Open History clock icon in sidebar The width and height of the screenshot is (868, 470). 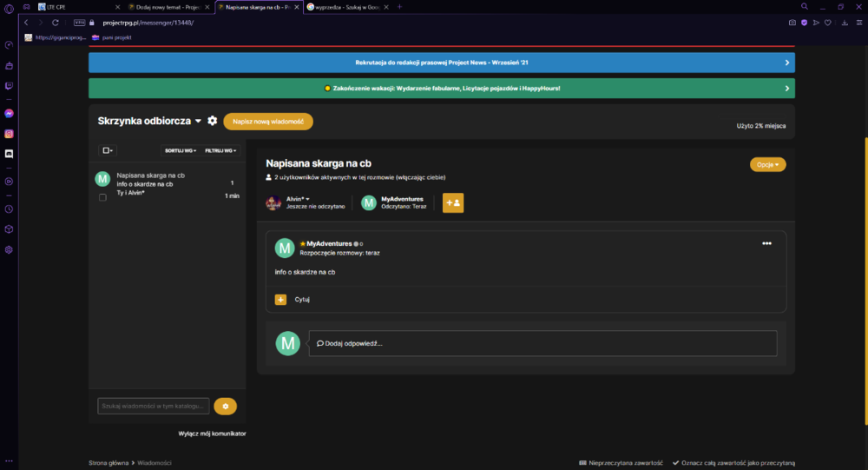coord(9,209)
